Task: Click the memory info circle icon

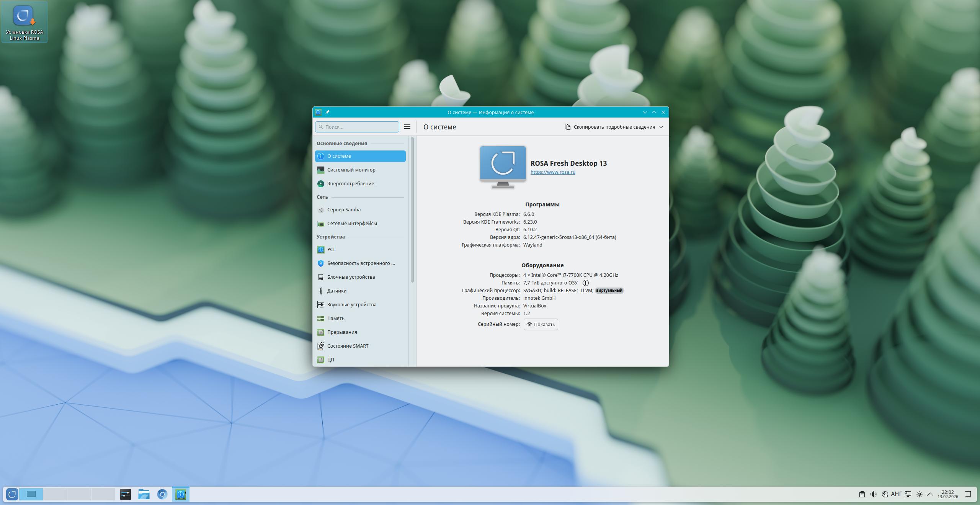Action: click(x=585, y=283)
